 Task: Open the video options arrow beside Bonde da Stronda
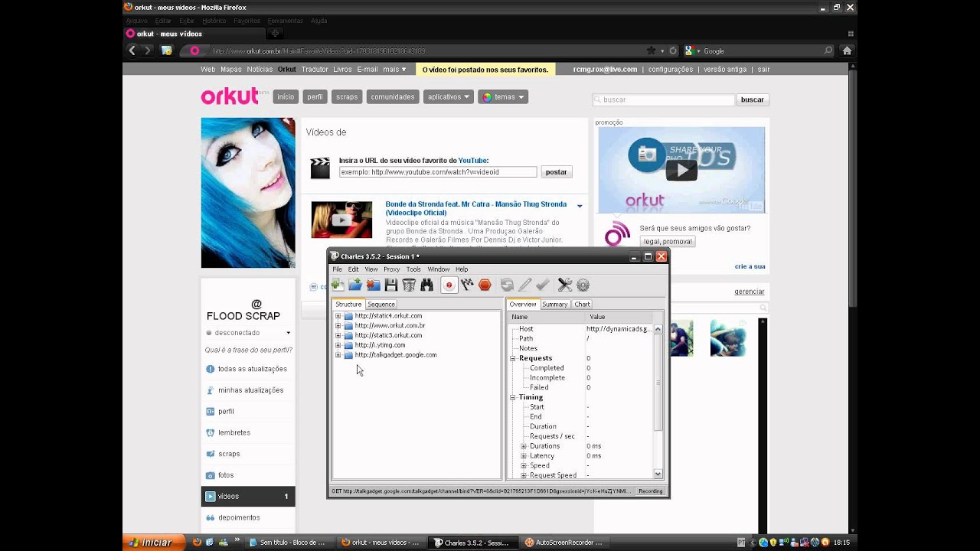(580, 206)
